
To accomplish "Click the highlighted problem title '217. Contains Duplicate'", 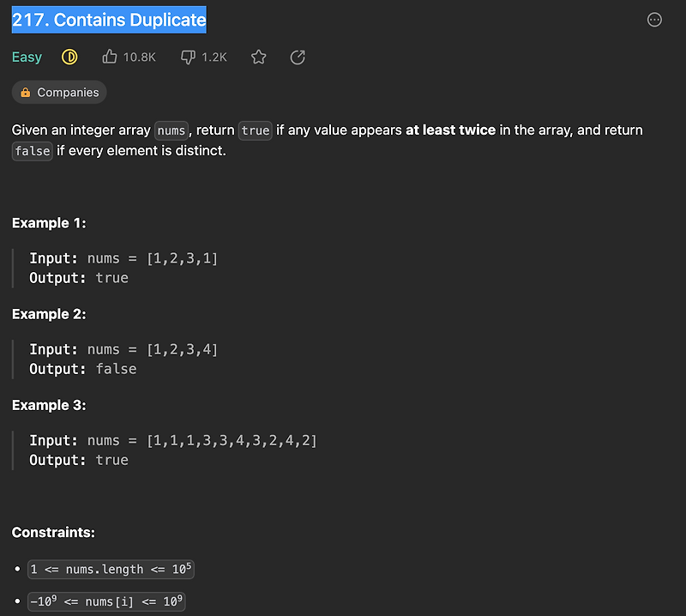I will 109,20.
